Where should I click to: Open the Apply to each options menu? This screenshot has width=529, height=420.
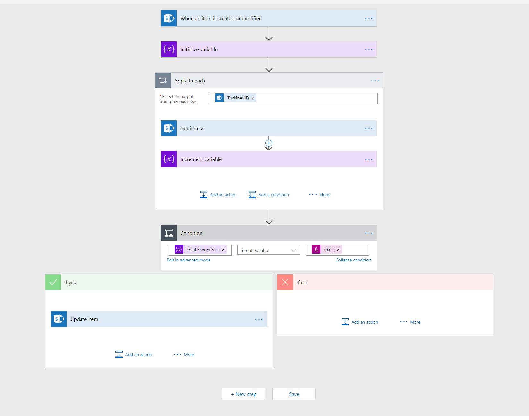tap(375, 81)
